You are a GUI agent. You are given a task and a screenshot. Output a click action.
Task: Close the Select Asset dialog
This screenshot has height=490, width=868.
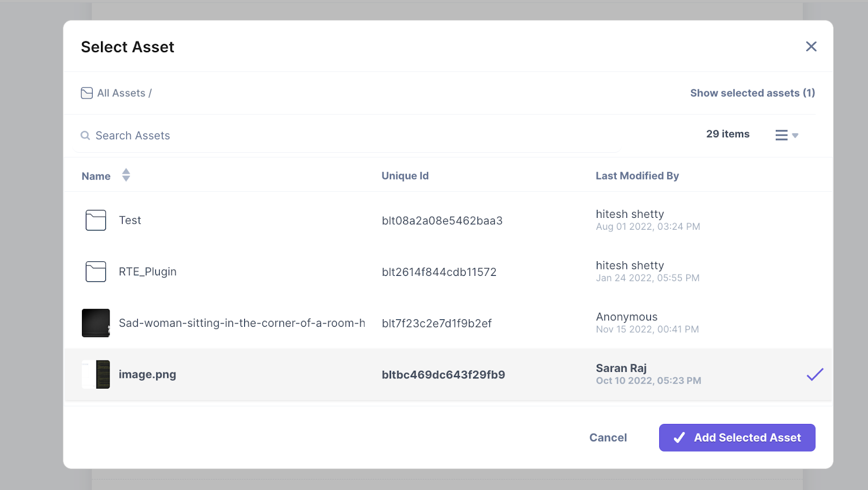(x=811, y=47)
